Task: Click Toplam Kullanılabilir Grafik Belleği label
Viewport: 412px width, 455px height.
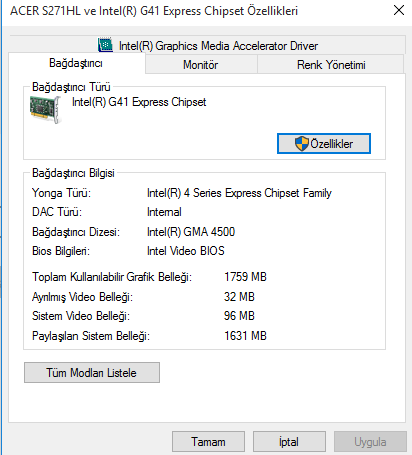Action: (112, 277)
